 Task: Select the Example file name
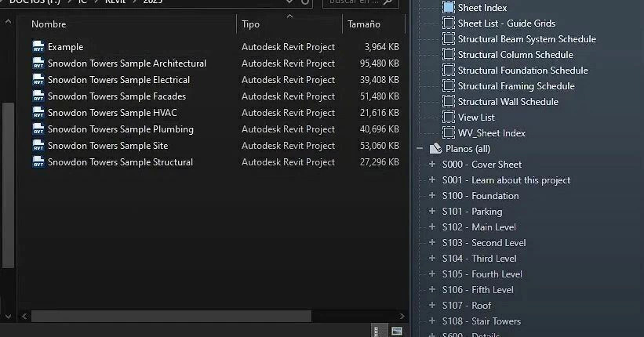(65, 47)
